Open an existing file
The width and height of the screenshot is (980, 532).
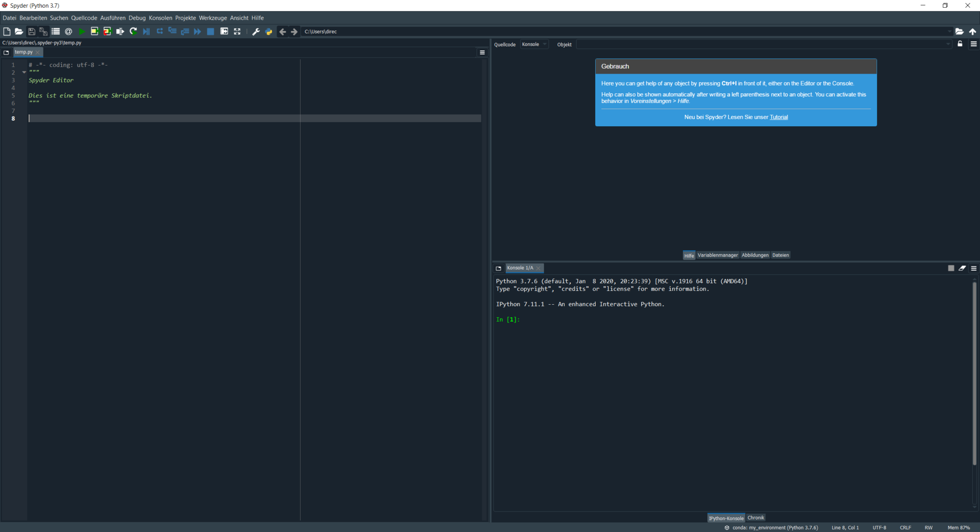click(x=19, y=32)
